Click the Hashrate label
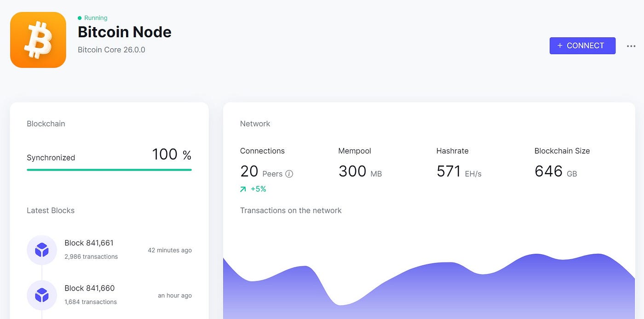The width and height of the screenshot is (644, 319). click(453, 151)
